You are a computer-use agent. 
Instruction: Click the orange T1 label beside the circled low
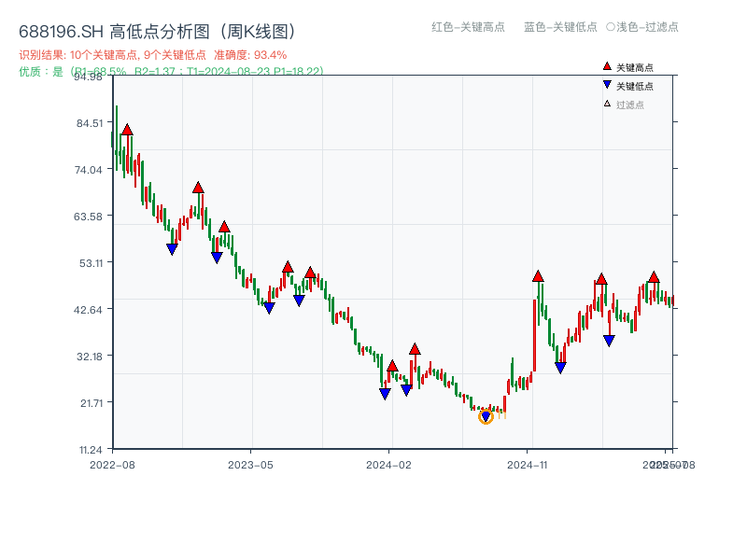point(501,415)
